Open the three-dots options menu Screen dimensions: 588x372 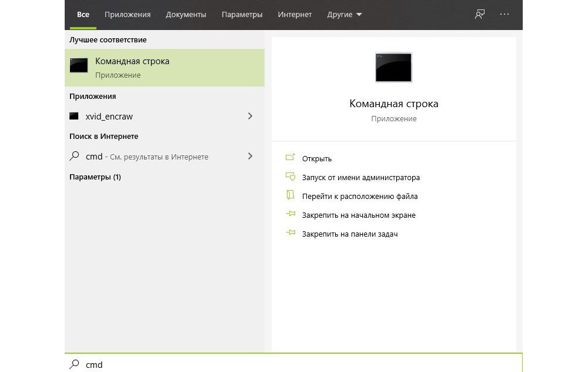pyautogui.click(x=505, y=14)
